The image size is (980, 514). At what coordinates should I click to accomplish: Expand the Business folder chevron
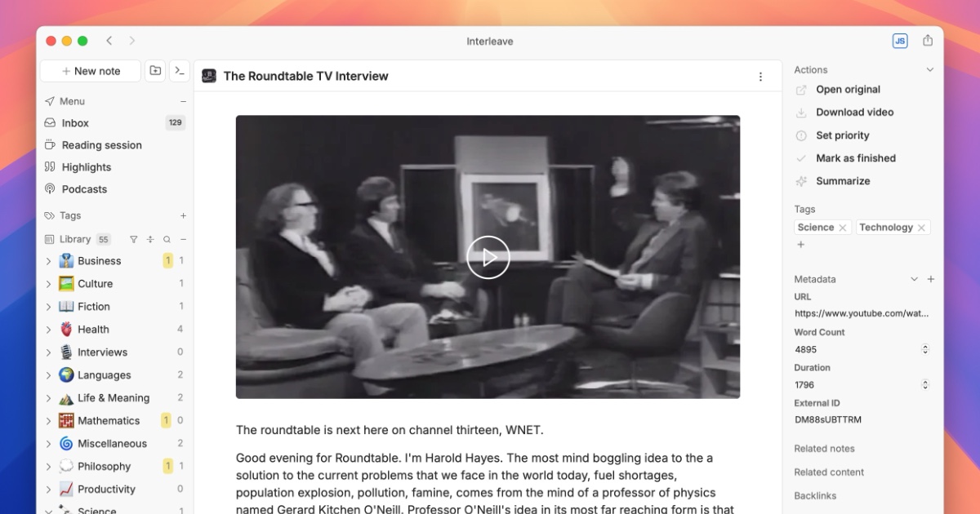tap(48, 261)
